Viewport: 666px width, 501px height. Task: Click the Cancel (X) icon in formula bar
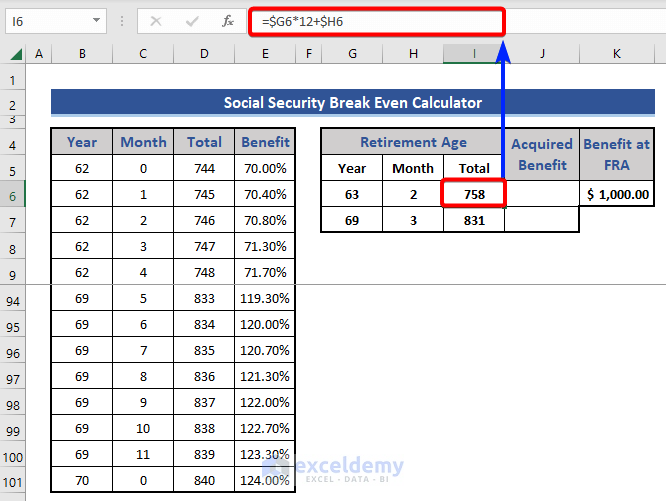(x=156, y=21)
